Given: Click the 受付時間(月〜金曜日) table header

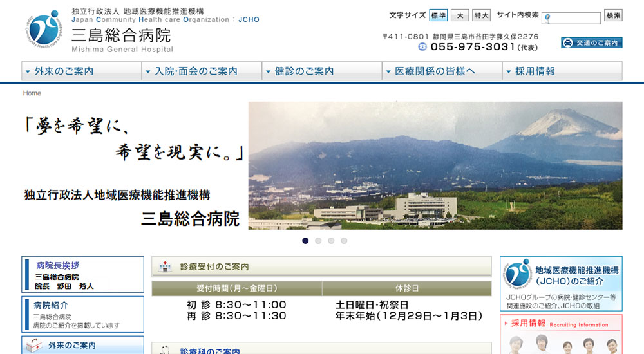Looking at the screenshot, I should click(237, 288).
